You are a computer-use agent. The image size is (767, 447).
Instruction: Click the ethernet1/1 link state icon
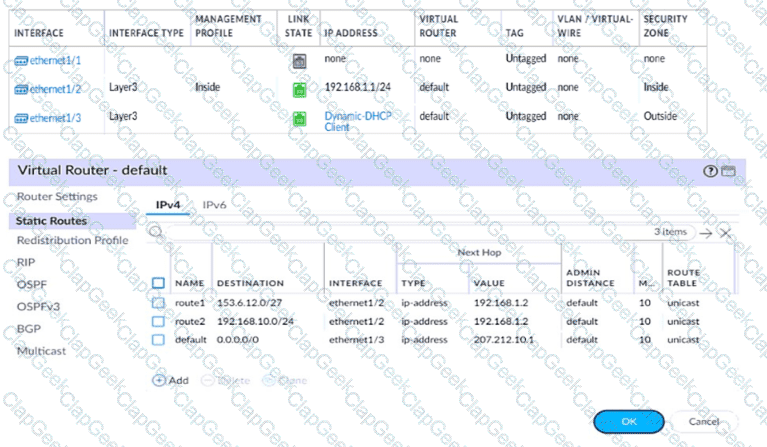coord(298,60)
